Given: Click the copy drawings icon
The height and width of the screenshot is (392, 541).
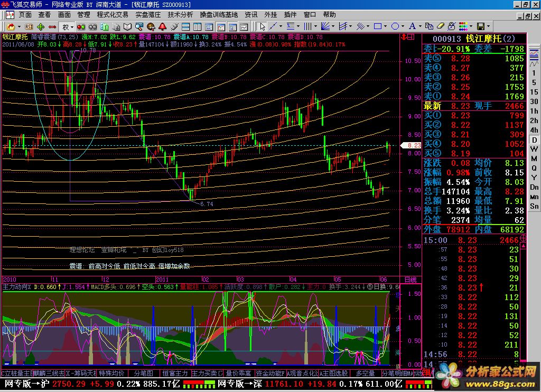Looking at the screenshot, I should [429, 26].
